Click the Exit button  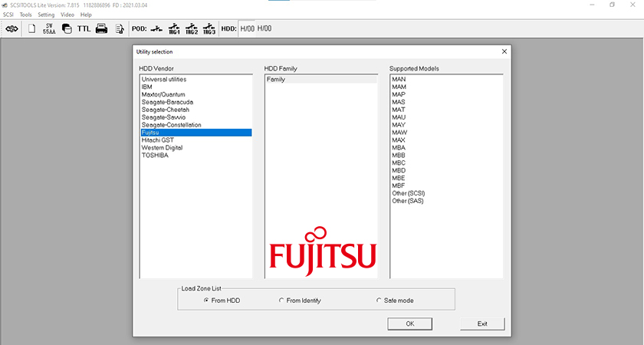482,324
